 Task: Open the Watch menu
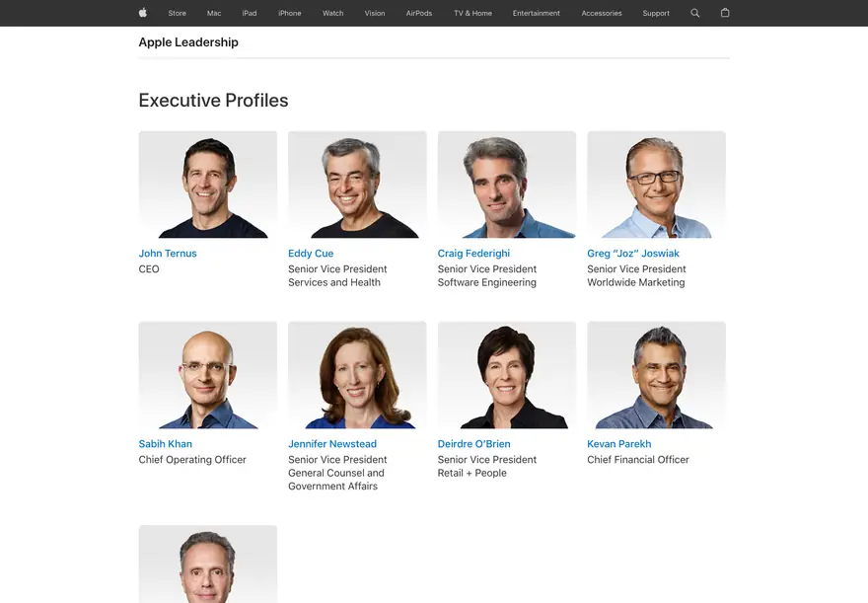(x=332, y=13)
